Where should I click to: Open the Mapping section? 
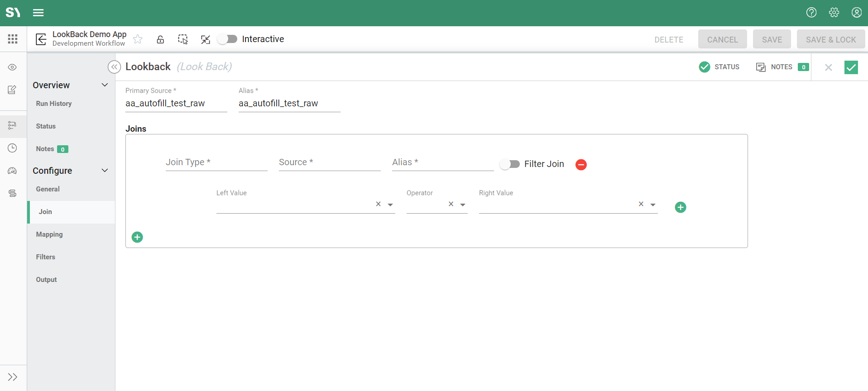(x=49, y=234)
